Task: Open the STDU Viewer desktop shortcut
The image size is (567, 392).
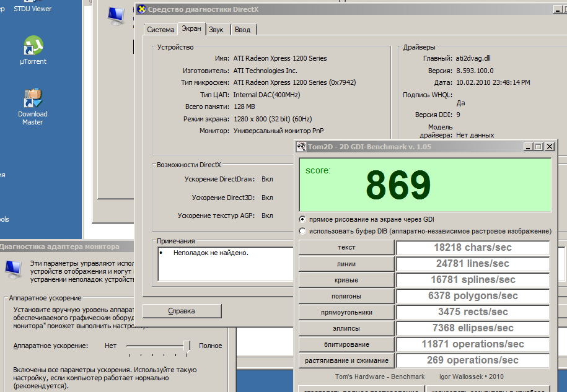Action: point(32,9)
